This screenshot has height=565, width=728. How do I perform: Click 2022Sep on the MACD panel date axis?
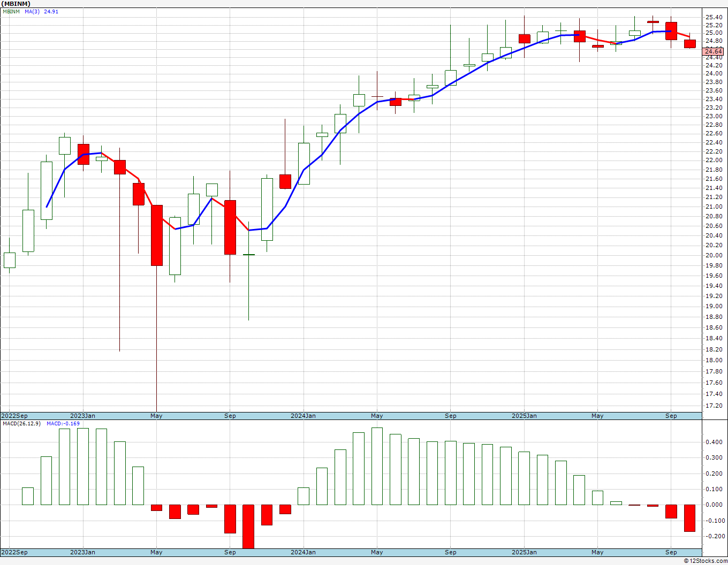click(x=14, y=552)
